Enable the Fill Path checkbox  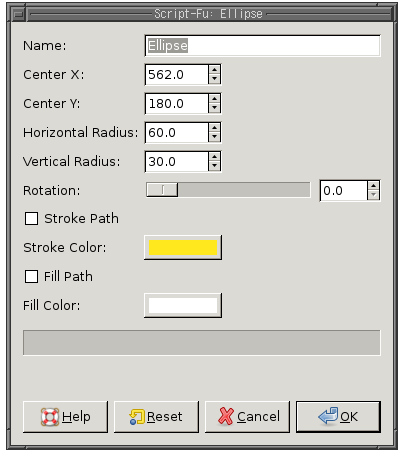pyautogui.click(x=31, y=277)
